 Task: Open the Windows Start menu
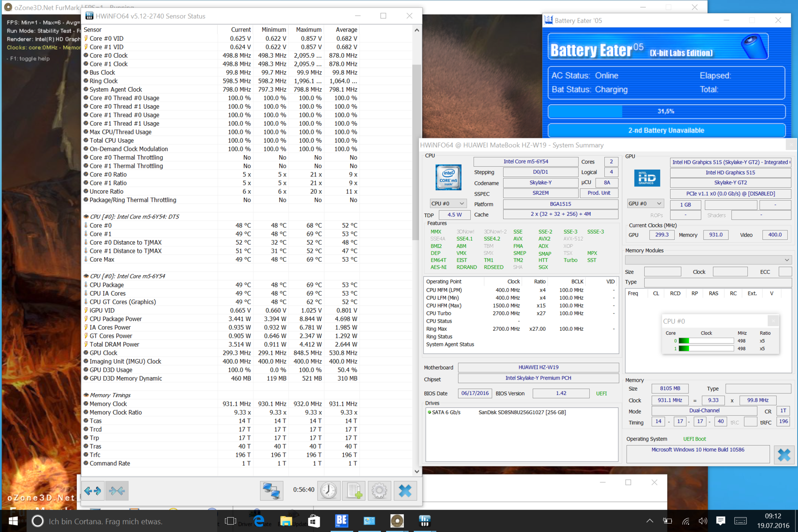click(x=13, y=521)
